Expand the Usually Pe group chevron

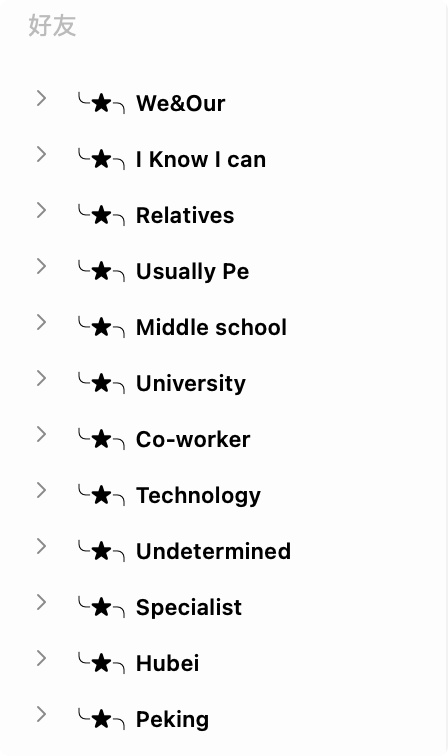click(41, 266)
